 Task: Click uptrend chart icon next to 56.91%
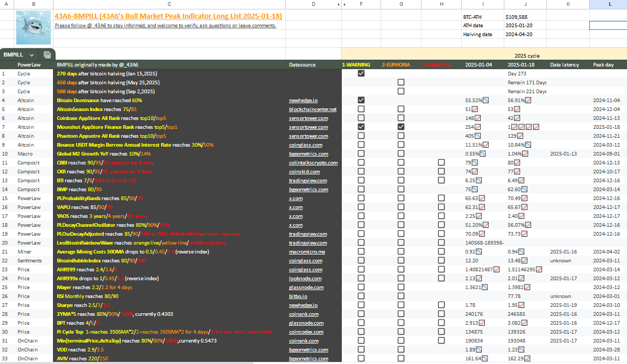coord(528,100)
